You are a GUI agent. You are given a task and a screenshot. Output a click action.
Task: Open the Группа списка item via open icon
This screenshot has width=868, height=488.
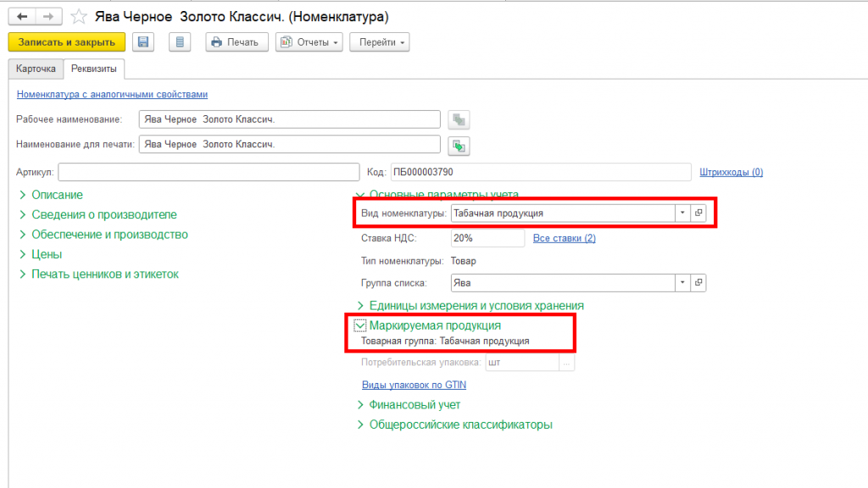[x=698, y=283]
